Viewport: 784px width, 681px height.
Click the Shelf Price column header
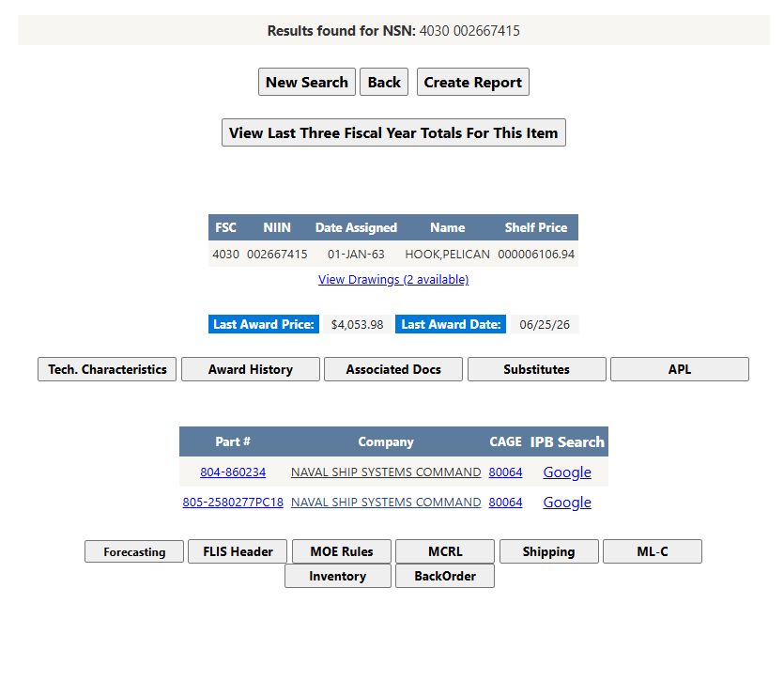coord(536,227)
